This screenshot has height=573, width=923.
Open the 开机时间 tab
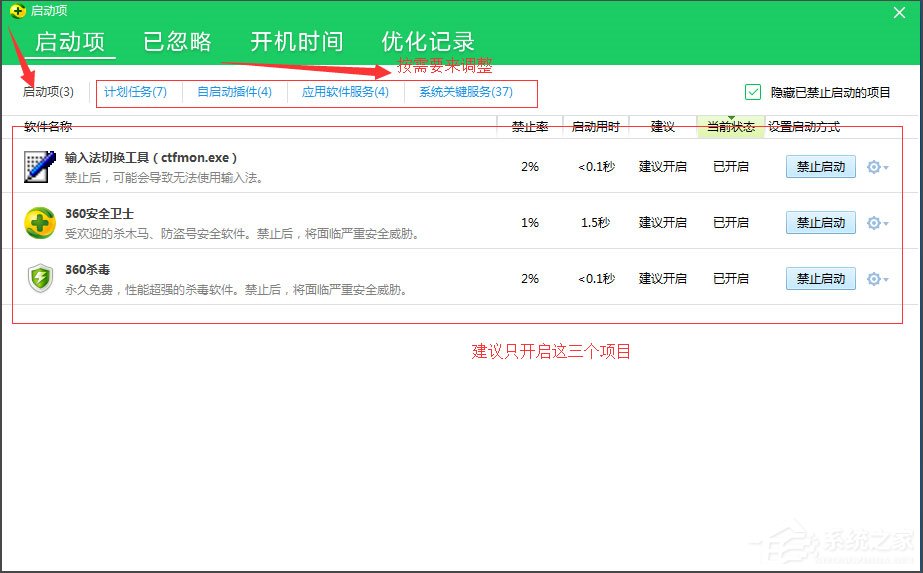296,42
